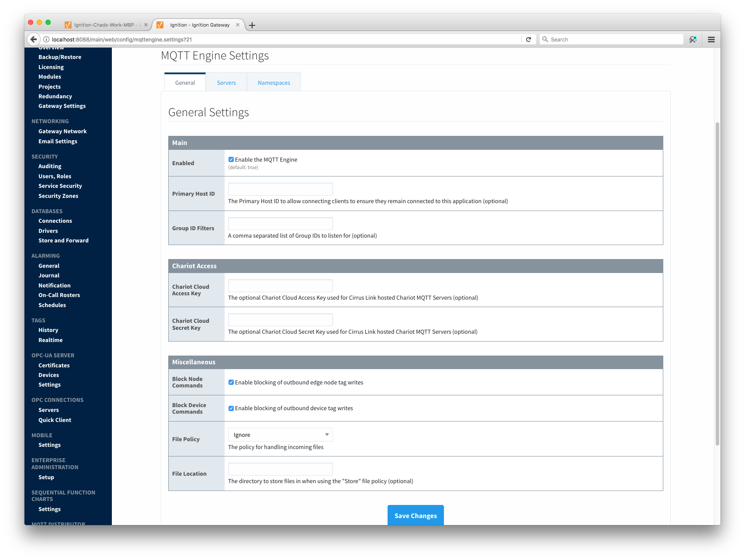This screenshot has width=745, height=560.
Task: Open Journal under Alarming
Action: pyautogui.click(x=49, y=276)
